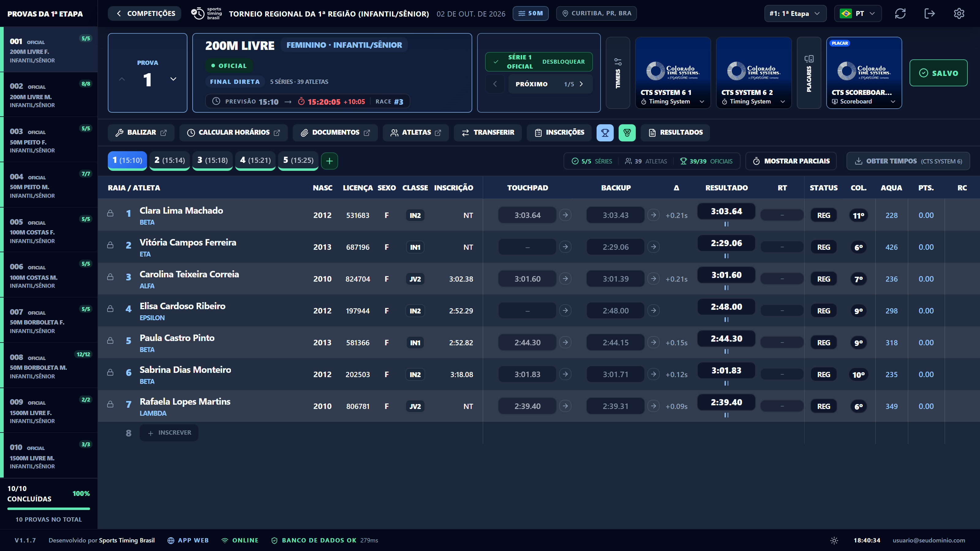Image resolution: width=980 pixels, height=551 pixels.
Task: Copy Vitória Campos Ferreira backup time arrow
Action: [653, 247]
